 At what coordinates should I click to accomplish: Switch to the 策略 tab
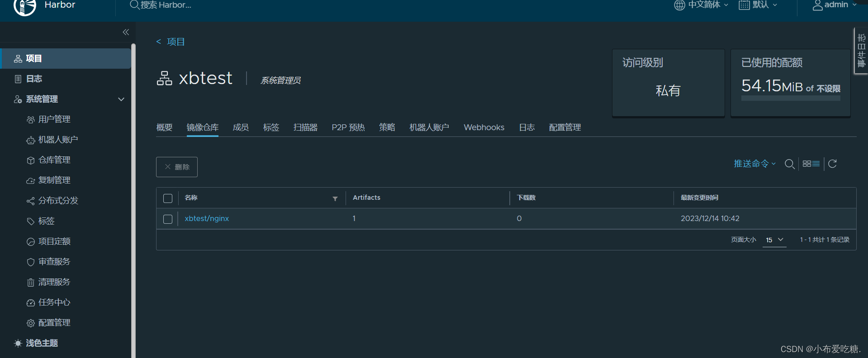[x=387, y=127]
